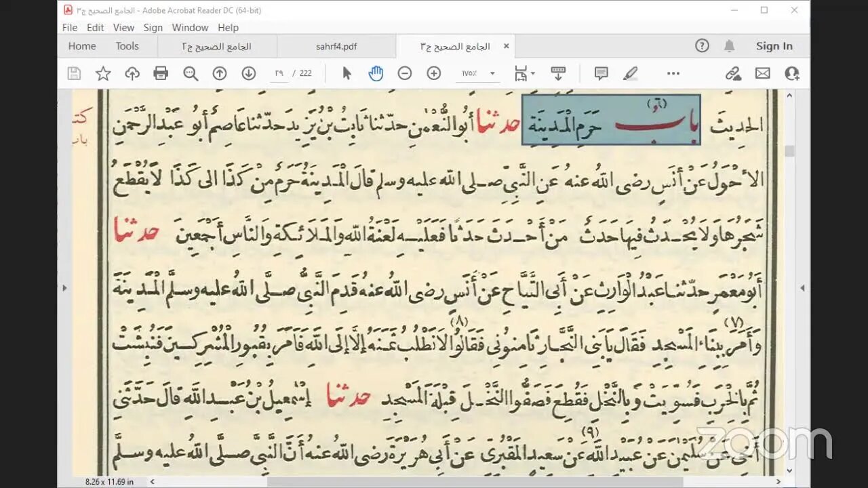Switch to the Home tab
This screenshot has height=488, width=868.
point(82,46)
